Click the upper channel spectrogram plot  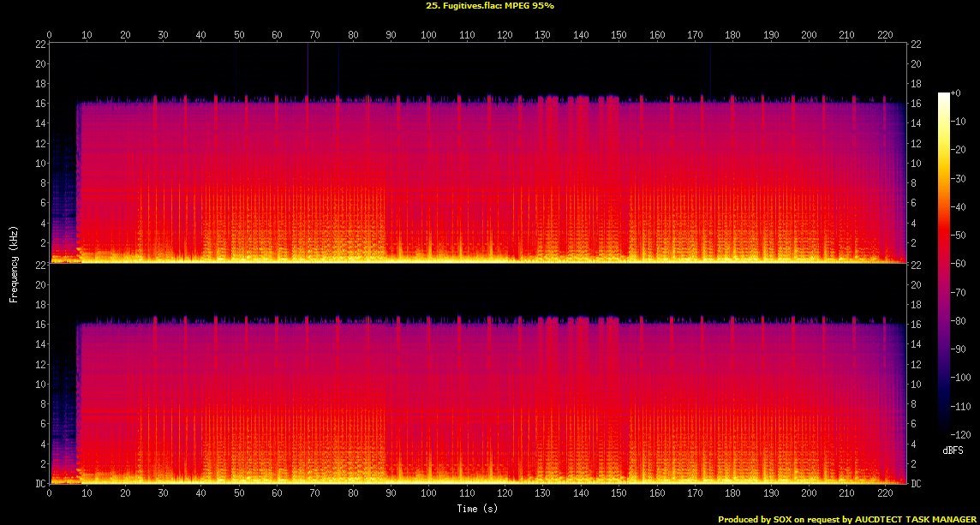tap(478, 152)
